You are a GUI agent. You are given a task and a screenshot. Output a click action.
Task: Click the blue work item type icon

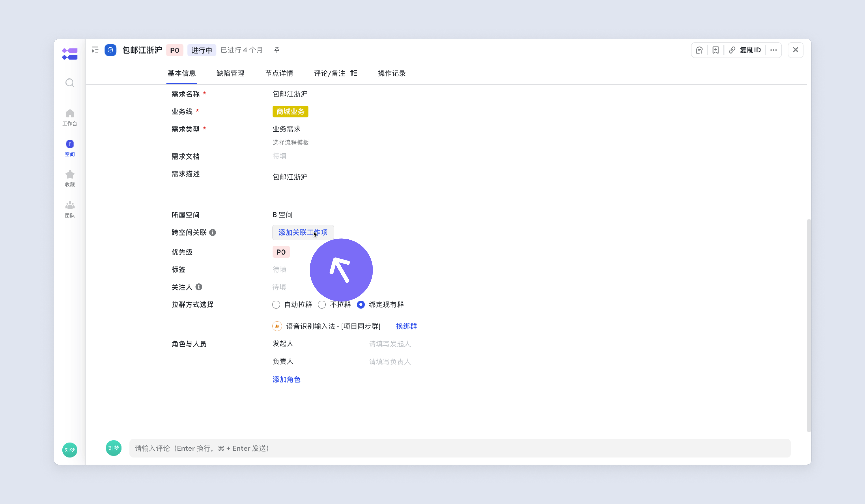[x=110, y=50]
